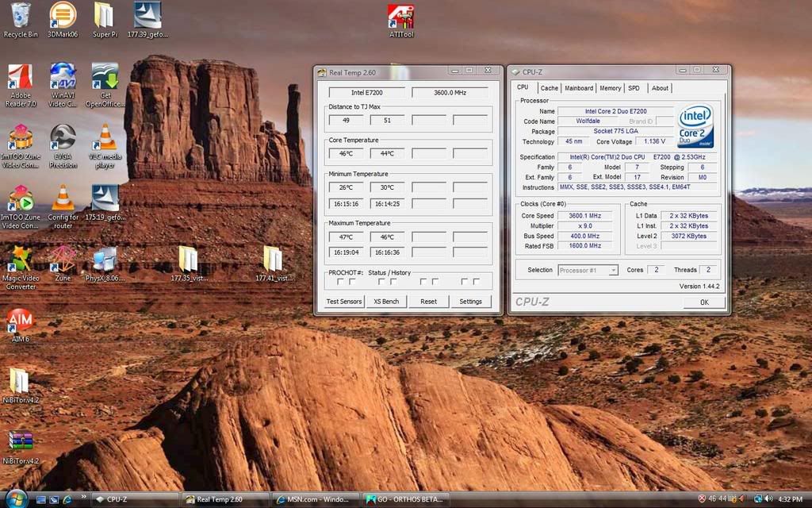
Task: Open Real Temp Settings
Action: 470,301
